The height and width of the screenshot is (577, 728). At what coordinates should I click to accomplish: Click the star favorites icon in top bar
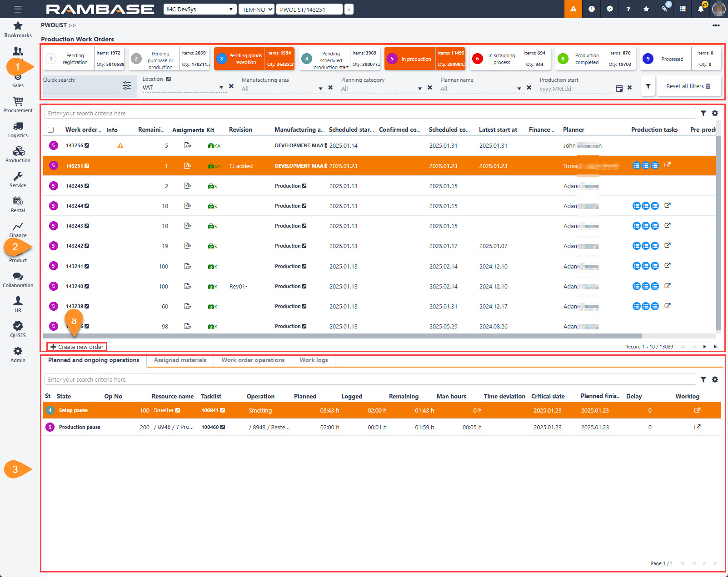[646, 9]
